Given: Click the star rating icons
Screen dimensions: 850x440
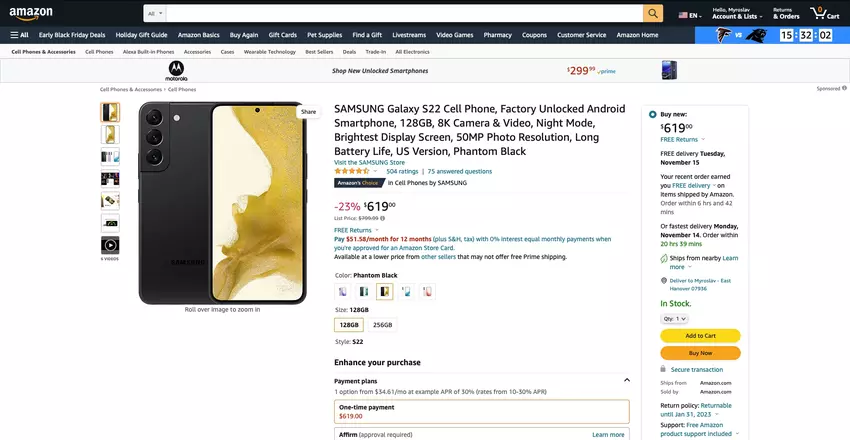Looking at the screenshot, I should pyautogui.click(x=354, y=171).
